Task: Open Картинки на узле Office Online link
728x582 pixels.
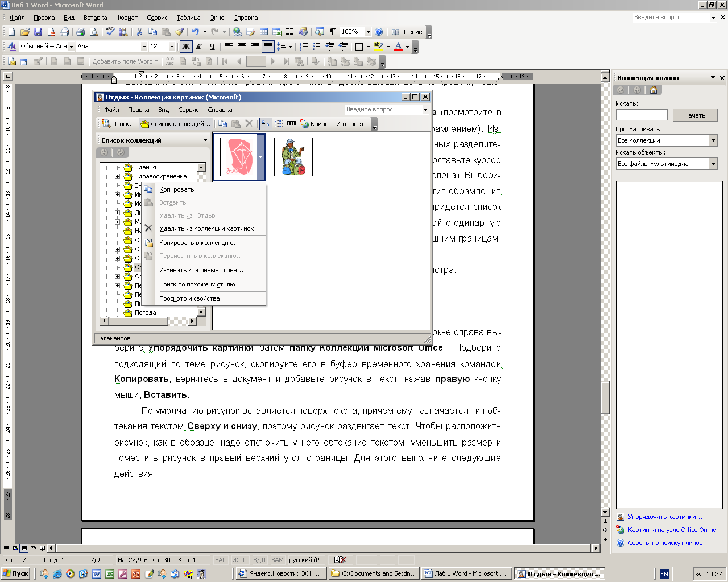Action: pos(672,530)
